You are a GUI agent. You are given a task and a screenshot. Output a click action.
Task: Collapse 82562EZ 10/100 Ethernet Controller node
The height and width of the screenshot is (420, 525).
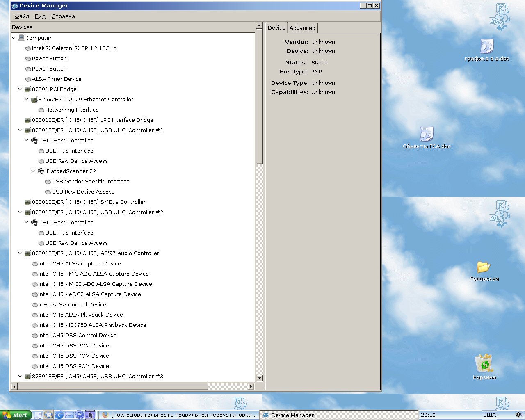27,99
